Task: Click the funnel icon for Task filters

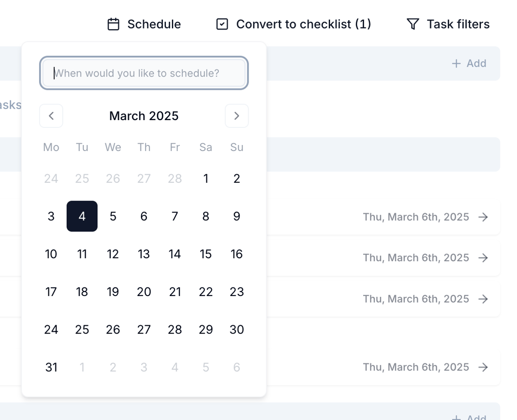Action: 413,24
